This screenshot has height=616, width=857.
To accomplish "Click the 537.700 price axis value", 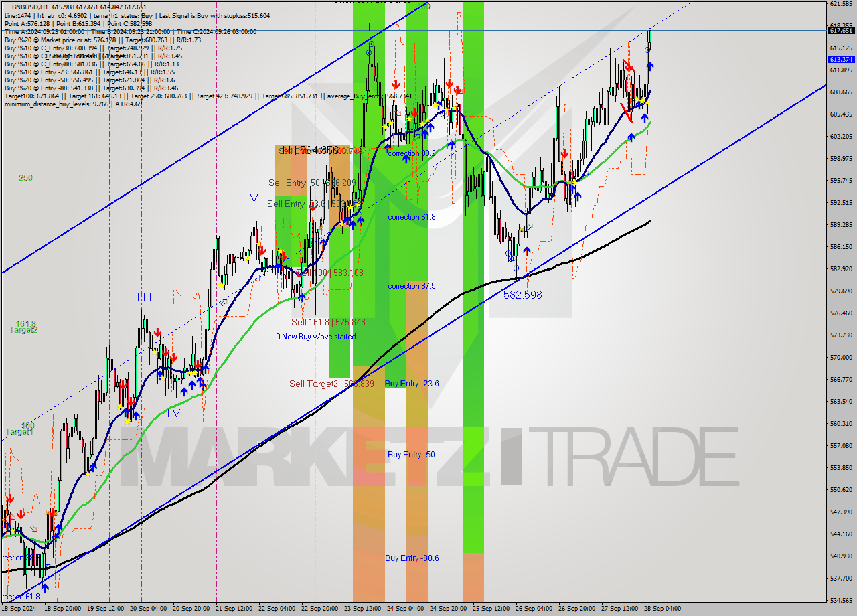I will coord(841,579).
